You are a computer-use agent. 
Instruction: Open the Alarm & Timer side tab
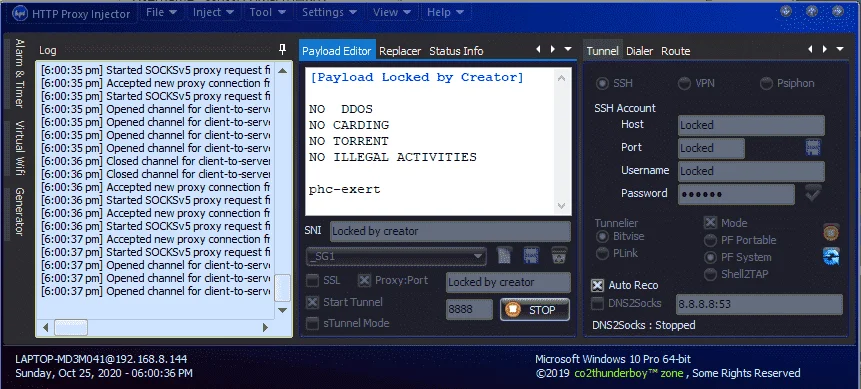tap(19, 73)
